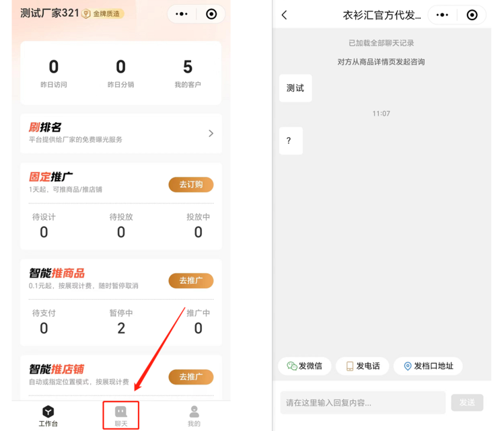Image resolution: width=504 pixels, height=431 pixels.
Task: Switch to the 聊天 tab
Action: pos(121,416)
